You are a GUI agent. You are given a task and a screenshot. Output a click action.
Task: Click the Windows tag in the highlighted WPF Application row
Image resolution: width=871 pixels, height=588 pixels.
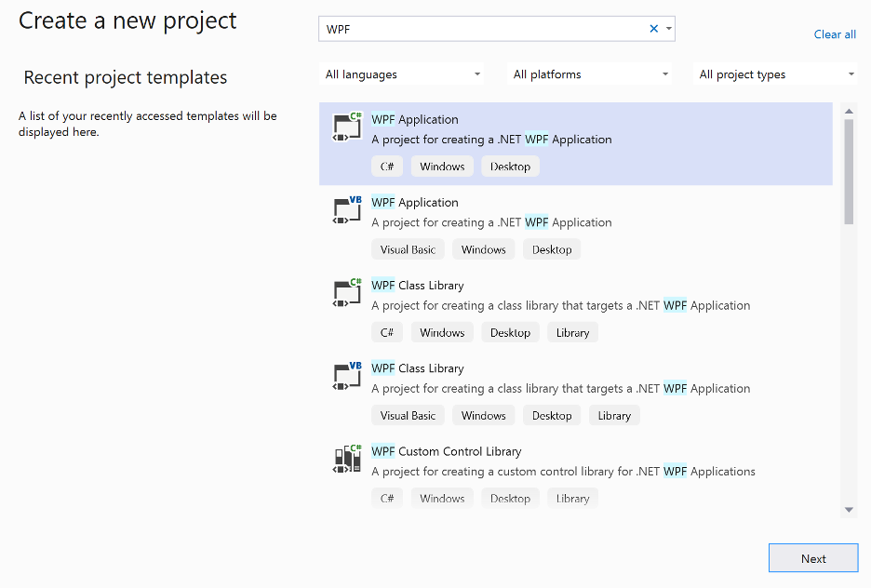[442, 167]
